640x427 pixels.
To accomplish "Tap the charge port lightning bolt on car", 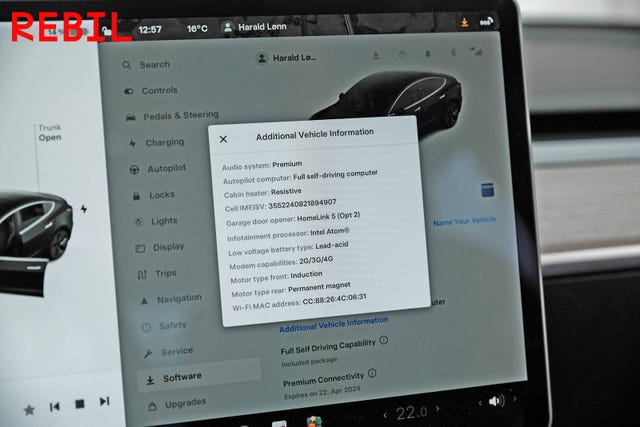I will pos(84,209).
